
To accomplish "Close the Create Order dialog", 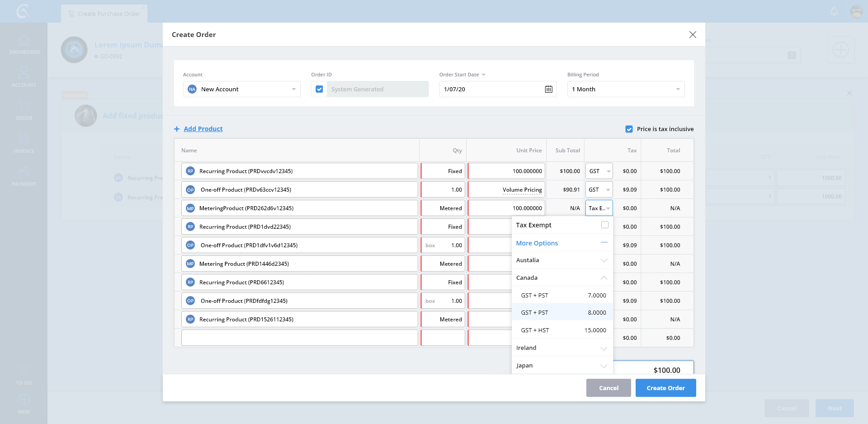I will (692, 35).
